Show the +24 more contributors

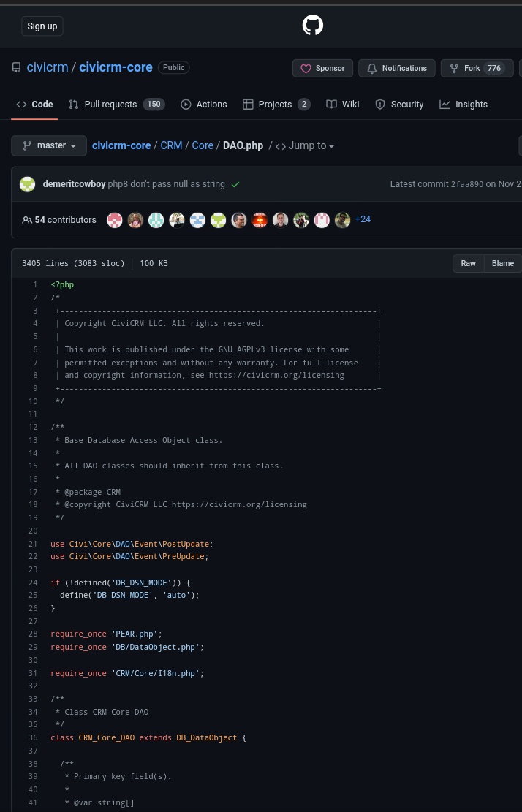pos(363,219)
